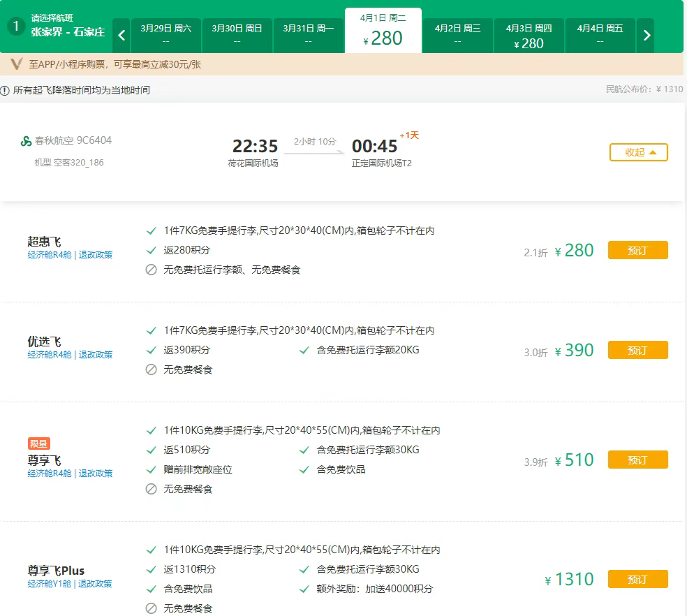The image size is (687, 616).
Task: View 退改政策 for 尊享飞Plus
Action: click(x=95, y=584)
